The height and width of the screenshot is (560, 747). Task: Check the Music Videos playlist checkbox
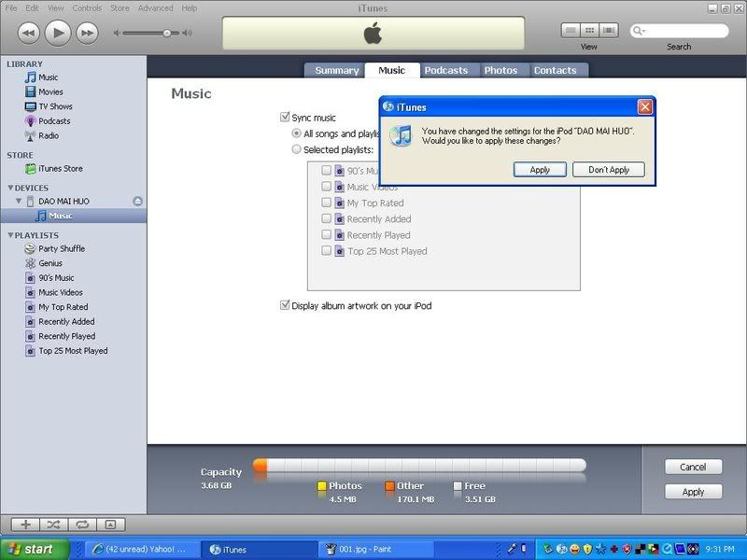coord(326,187)
